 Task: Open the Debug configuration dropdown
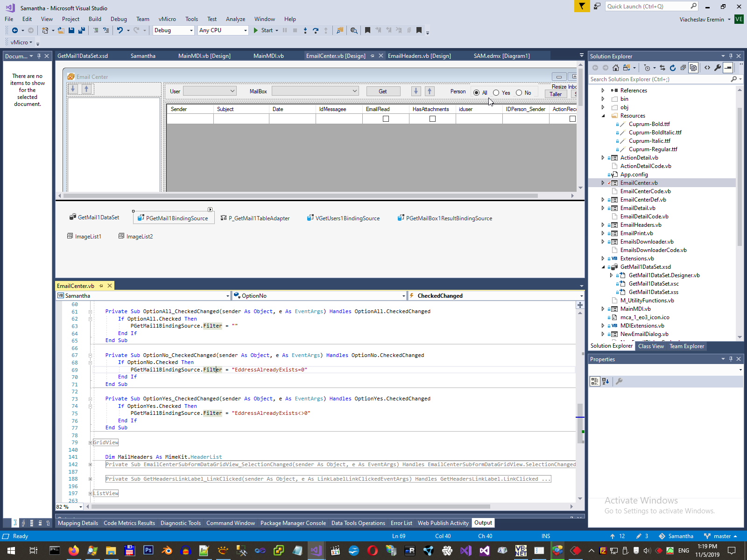173,30
